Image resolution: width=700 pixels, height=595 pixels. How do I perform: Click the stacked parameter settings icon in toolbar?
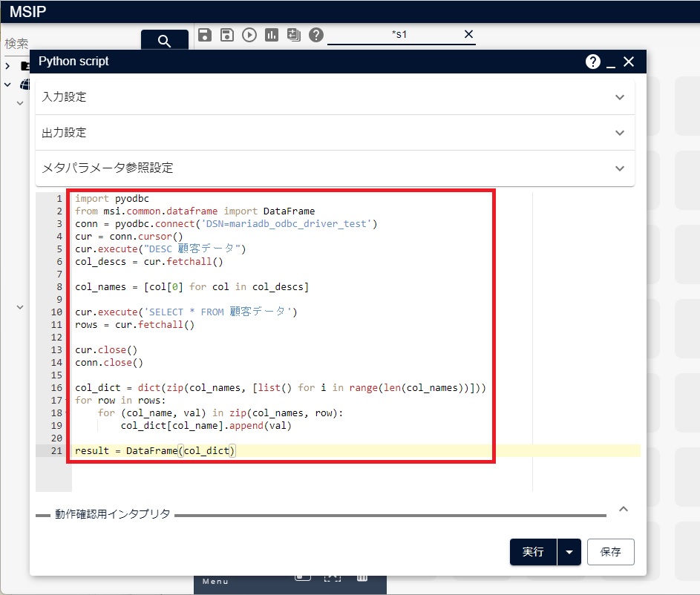point(294,35)
